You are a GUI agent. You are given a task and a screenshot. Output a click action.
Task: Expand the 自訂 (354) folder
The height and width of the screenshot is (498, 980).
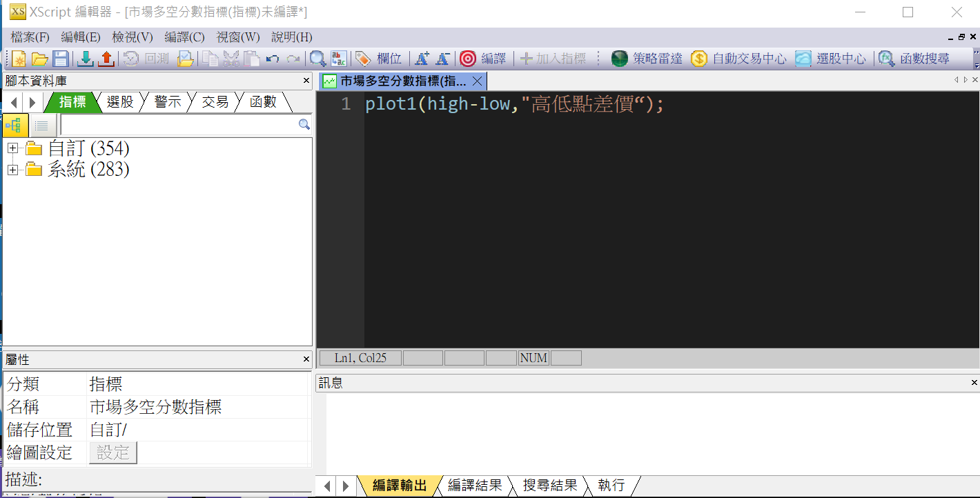pyautogui.click(x=12, y=148)
